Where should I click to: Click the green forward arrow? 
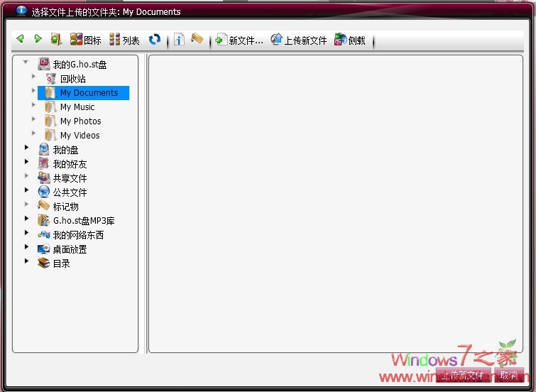pyautogui.click(x=38, y=40)
